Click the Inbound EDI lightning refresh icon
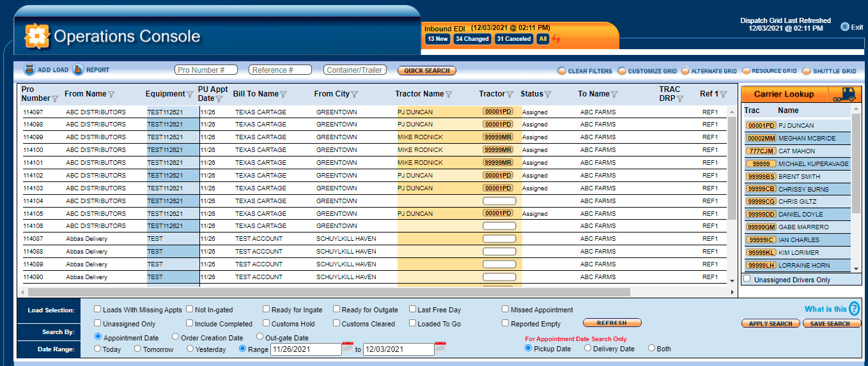Screen dimensions: 868x366 (x=557, y=39)
